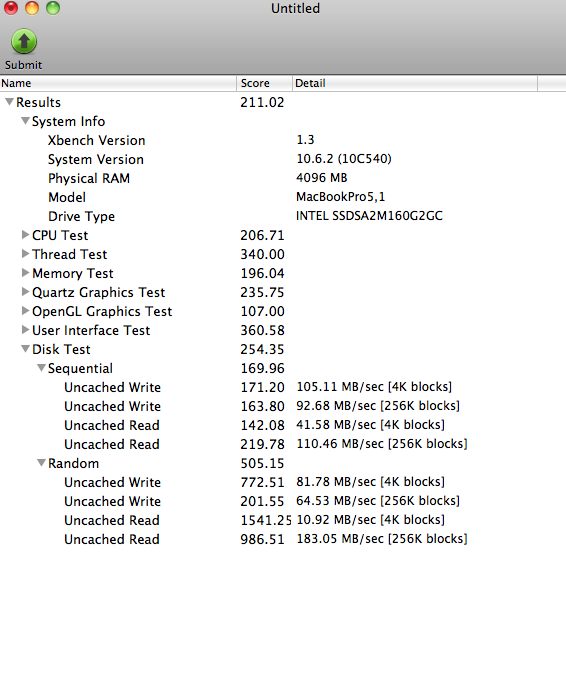Click the Memory Test score 196.04

[x=262, y=273]
